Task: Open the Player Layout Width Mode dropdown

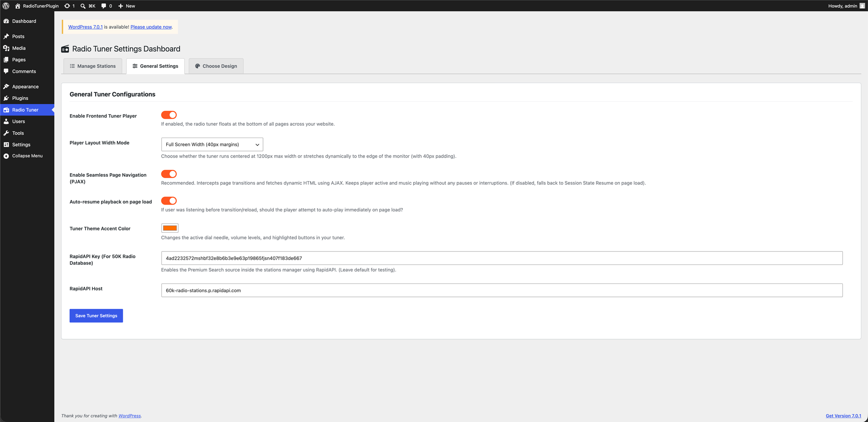Action: coord(212,145)
